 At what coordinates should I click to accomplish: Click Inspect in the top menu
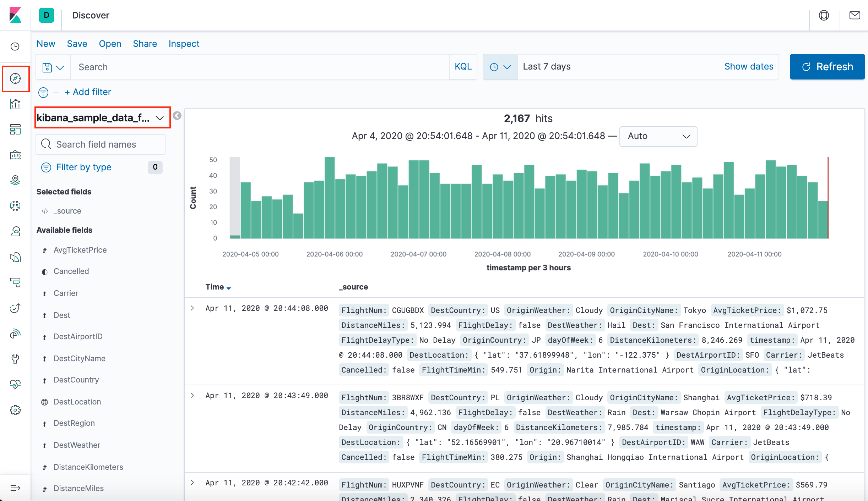[184, 44]
